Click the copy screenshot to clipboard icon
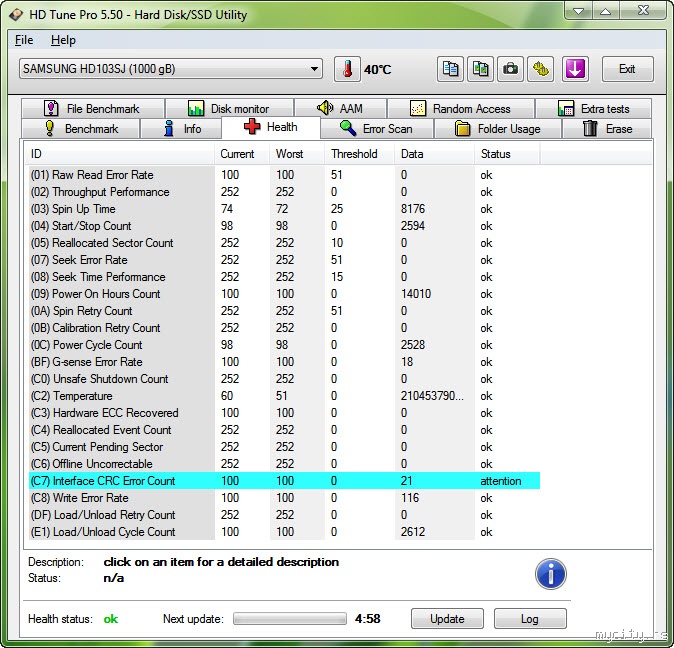 [480, 69]
